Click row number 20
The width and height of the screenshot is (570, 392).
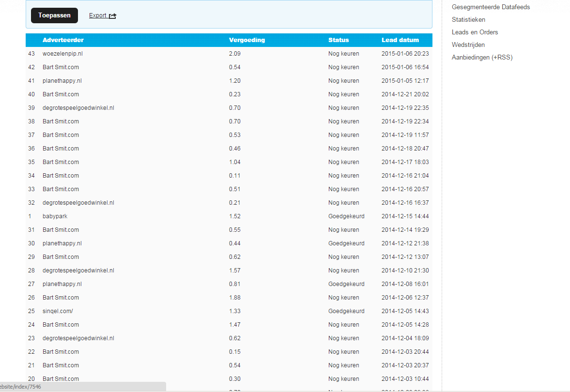pyautogui.click(x=31, y=379)
